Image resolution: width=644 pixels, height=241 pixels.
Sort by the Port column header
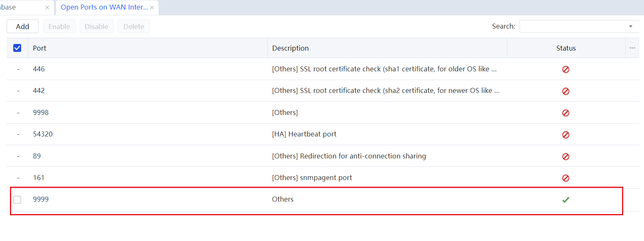point(39,48)
